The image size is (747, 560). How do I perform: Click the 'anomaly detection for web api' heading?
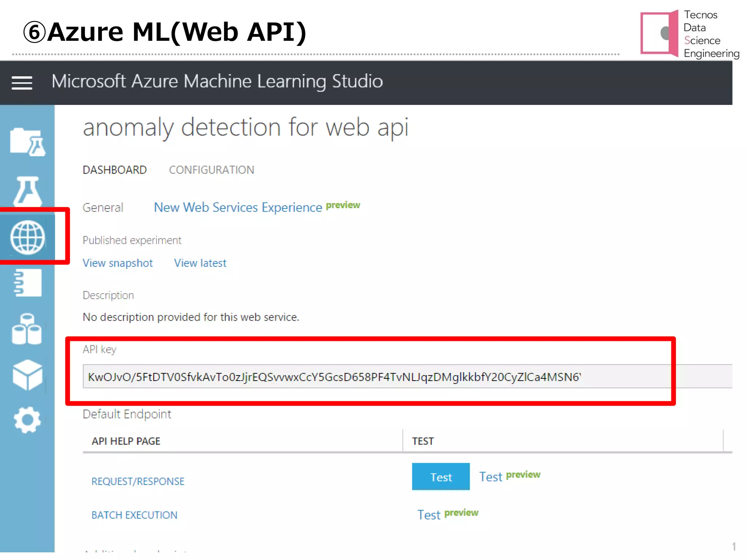pyautogui.click(x=245, y=128)
